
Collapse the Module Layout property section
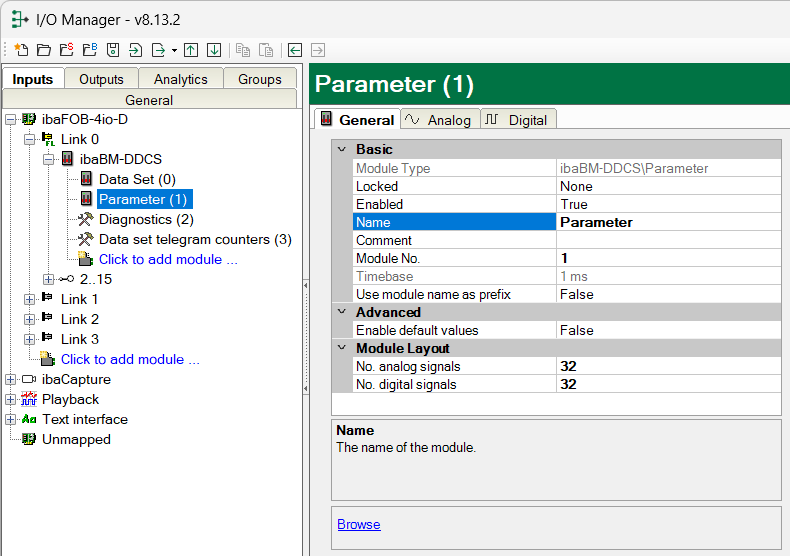tap(342, 348)
